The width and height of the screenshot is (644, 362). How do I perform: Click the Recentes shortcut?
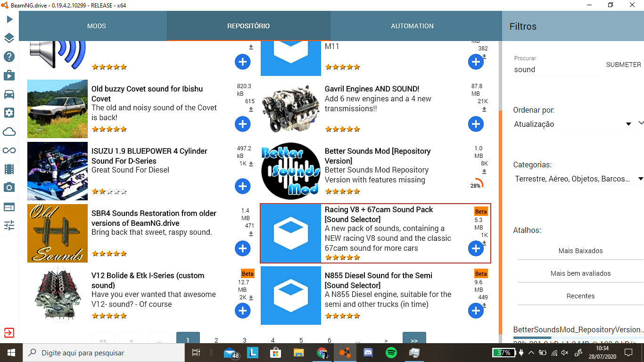tap(580, 296)
